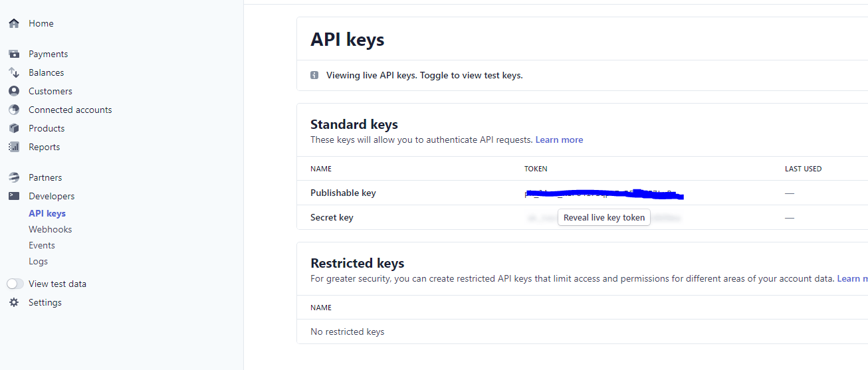
Task: Click the Products box icon
Action: pos(14,128)
